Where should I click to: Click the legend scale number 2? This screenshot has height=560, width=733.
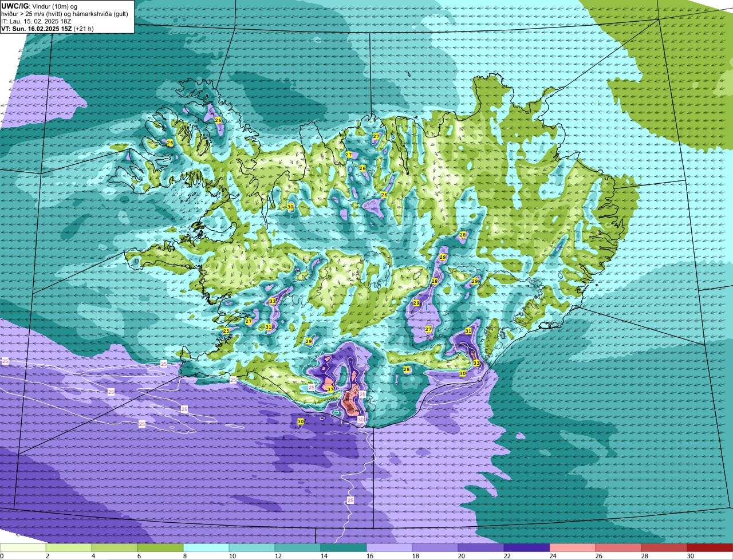point(48,556)
